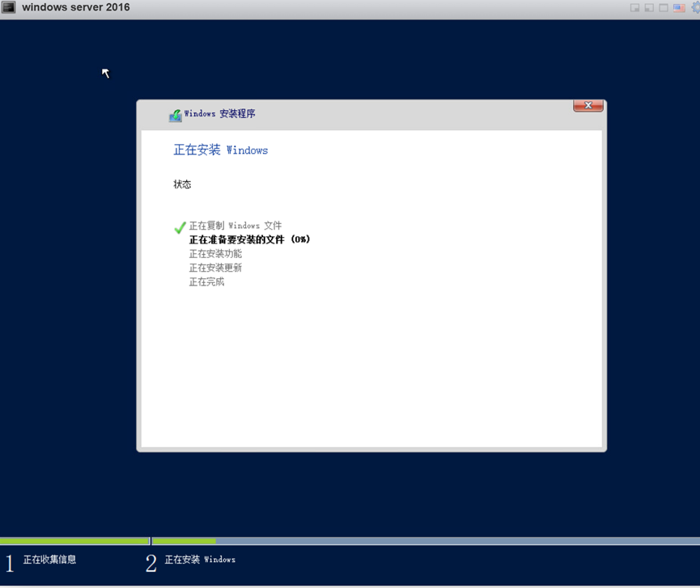Screen dimensions: 700x588
Task: Click '正在安装更新' status line
Action: coord(215,268)
